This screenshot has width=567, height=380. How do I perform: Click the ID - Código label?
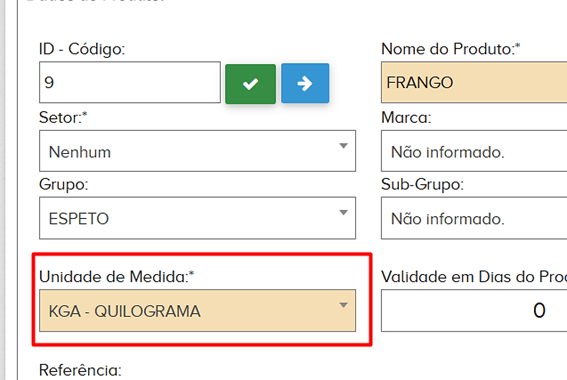click(x=82, y=49)
